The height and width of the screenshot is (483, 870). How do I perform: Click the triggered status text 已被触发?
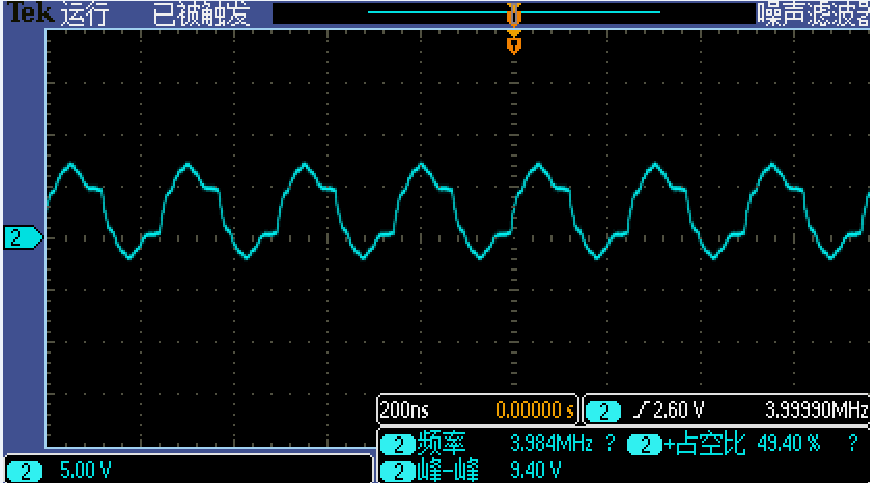[201, 13]
